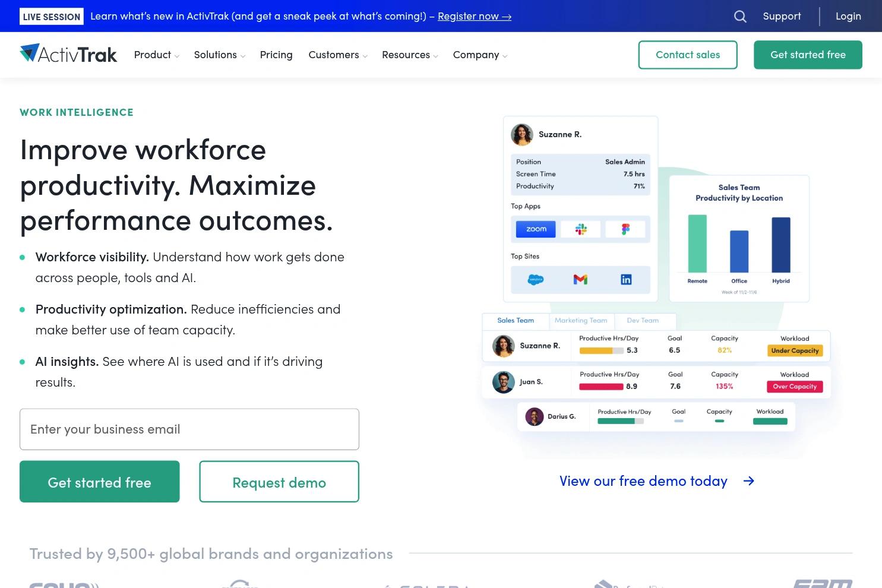The height and width of the screenshot is (588, 882).
Task: Click the Sales Team Productivity by Location title
Action: coord(739,192)
